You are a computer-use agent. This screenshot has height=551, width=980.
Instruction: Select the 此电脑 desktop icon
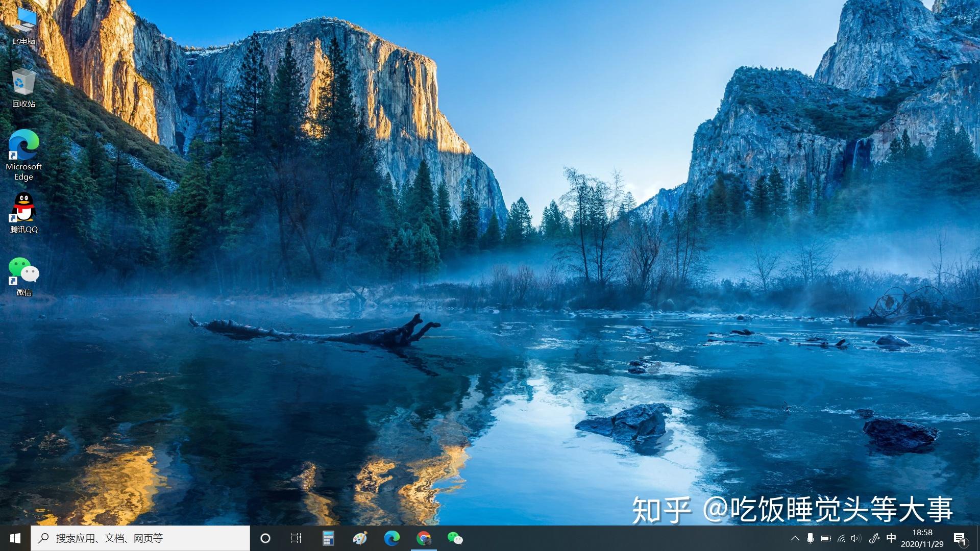(x=23, y=26)
